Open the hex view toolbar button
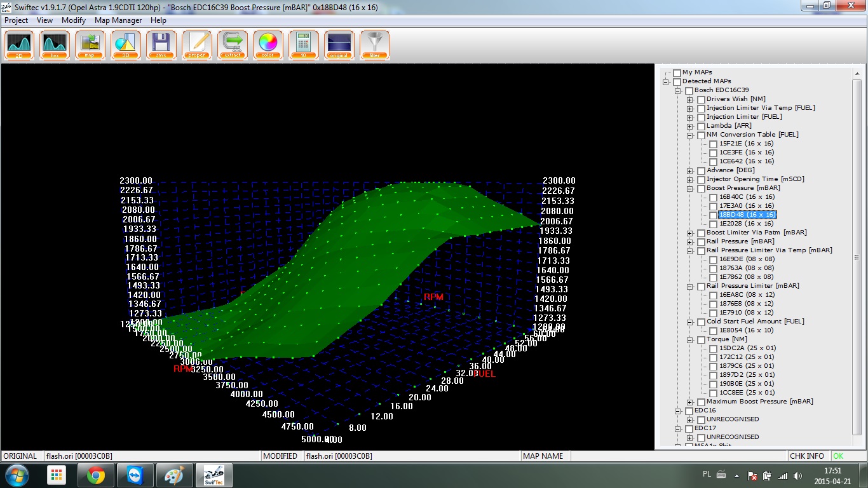868x488 pixels. pos(55,44)
